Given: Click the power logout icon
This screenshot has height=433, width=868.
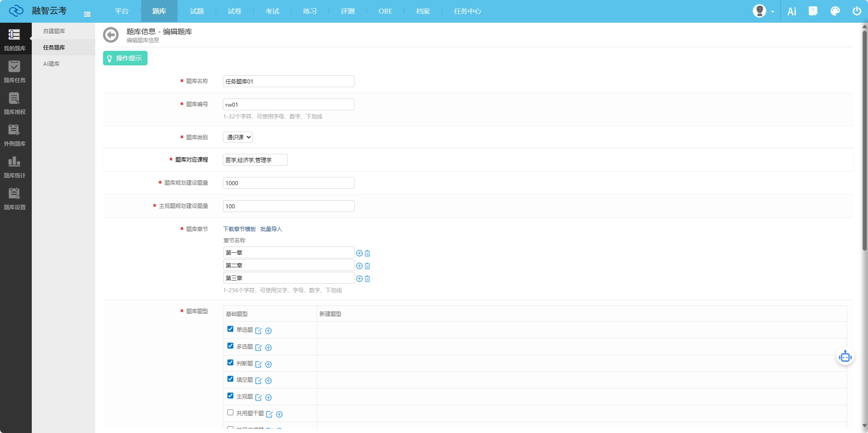Looking at the screenshot, I should [857, 11].
